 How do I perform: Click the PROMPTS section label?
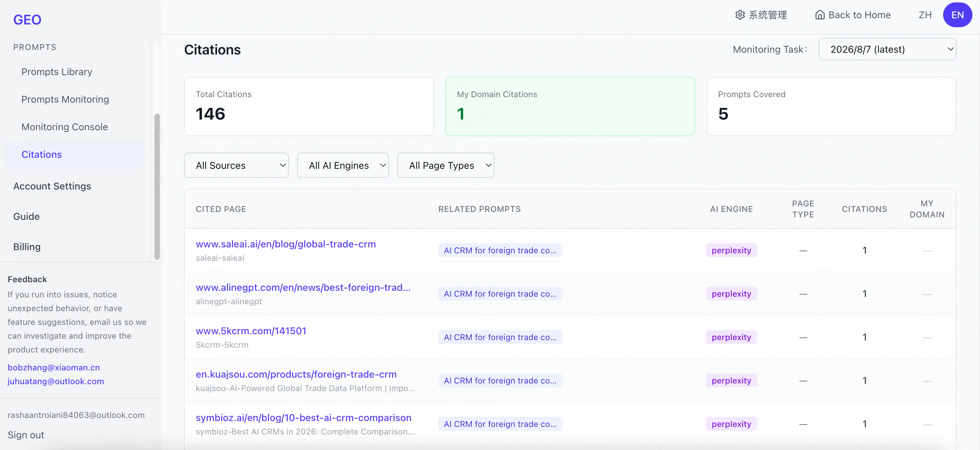(x=34, y=47)
